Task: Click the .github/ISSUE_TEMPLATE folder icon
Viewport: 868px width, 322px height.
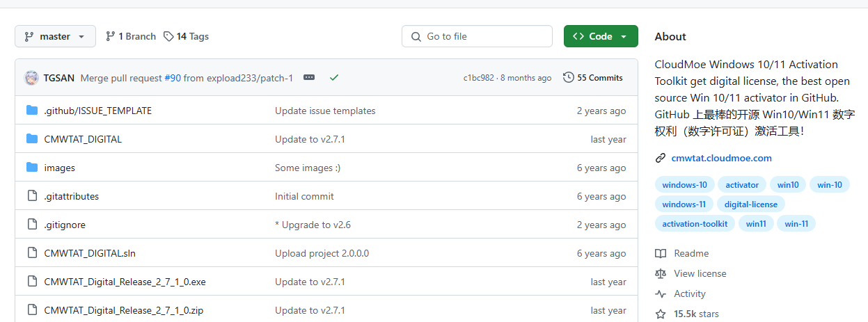Action: 32,111
